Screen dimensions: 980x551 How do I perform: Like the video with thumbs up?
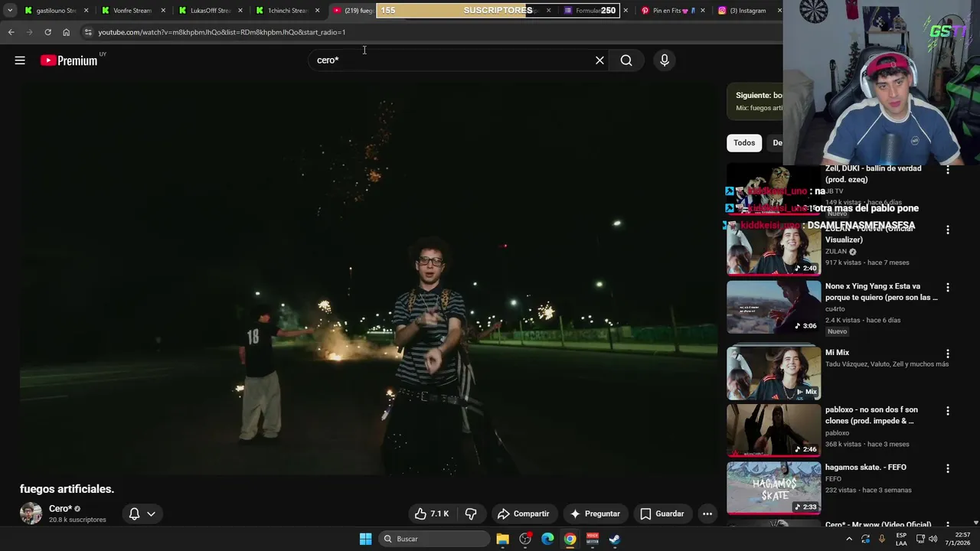[x=433, y=514]
